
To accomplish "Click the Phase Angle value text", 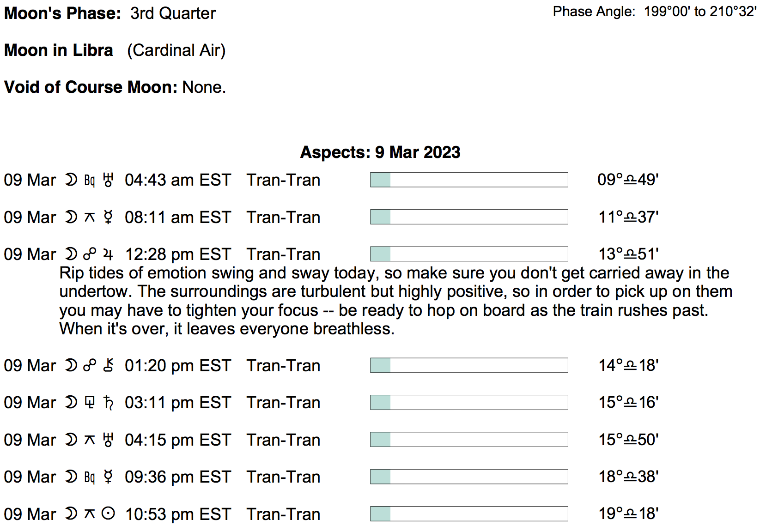I will [700, 12].
